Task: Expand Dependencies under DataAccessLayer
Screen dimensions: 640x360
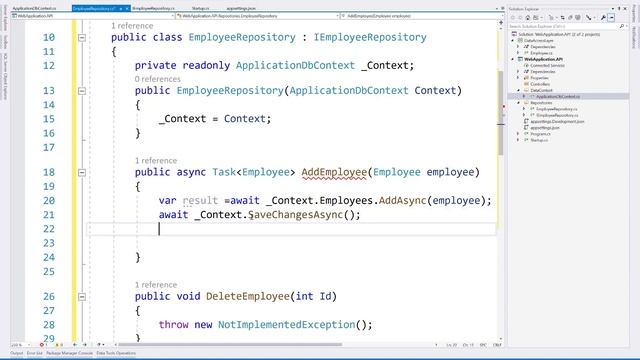Action: pyautogui.click(x=518, y=47)
